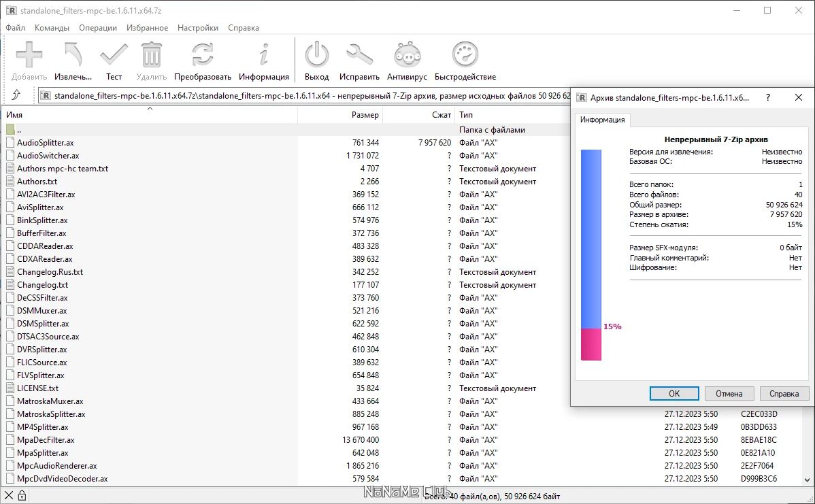Open the Файл menu
The height and width of the screenshot is (504, 815).
click(x=15, y=27)
